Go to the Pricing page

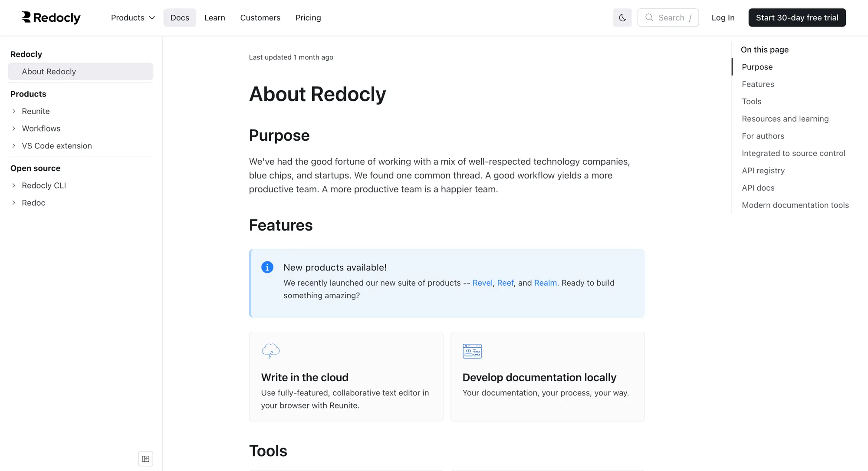308,18
